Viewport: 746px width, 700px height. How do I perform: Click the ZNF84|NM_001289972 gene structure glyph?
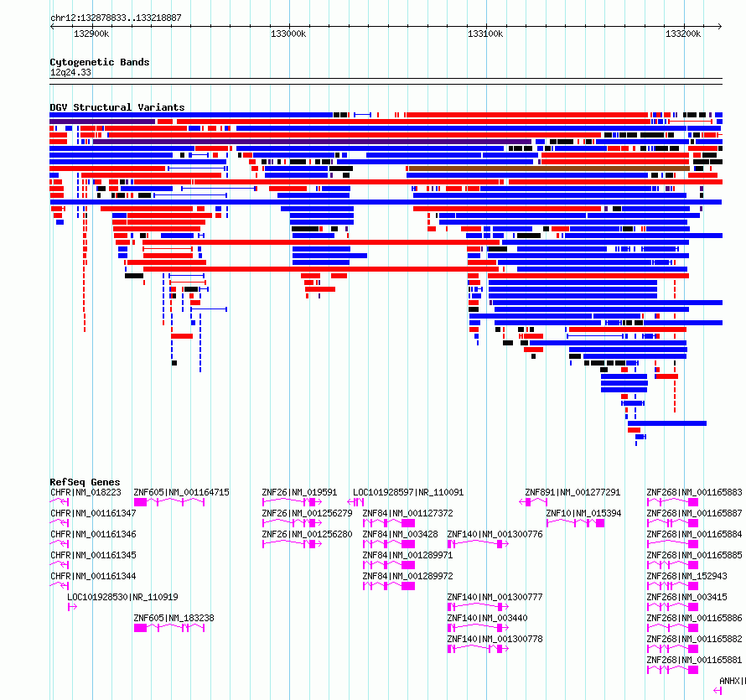click(x=389, y=586)
